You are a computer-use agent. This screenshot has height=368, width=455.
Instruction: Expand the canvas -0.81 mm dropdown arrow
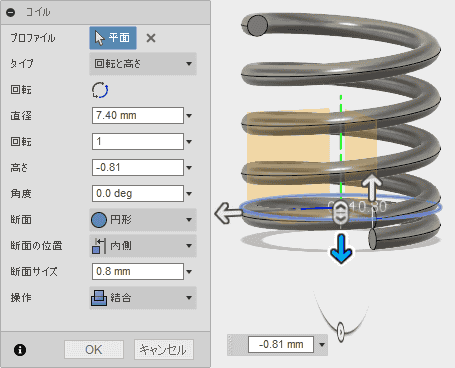[322, 345]
